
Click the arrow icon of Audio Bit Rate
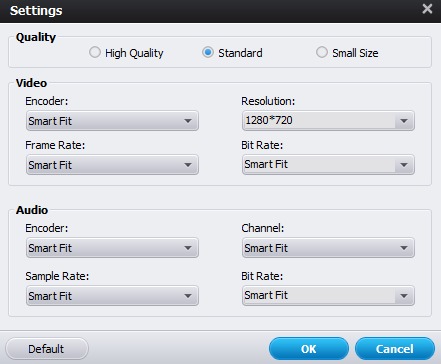tap(404, 296)
